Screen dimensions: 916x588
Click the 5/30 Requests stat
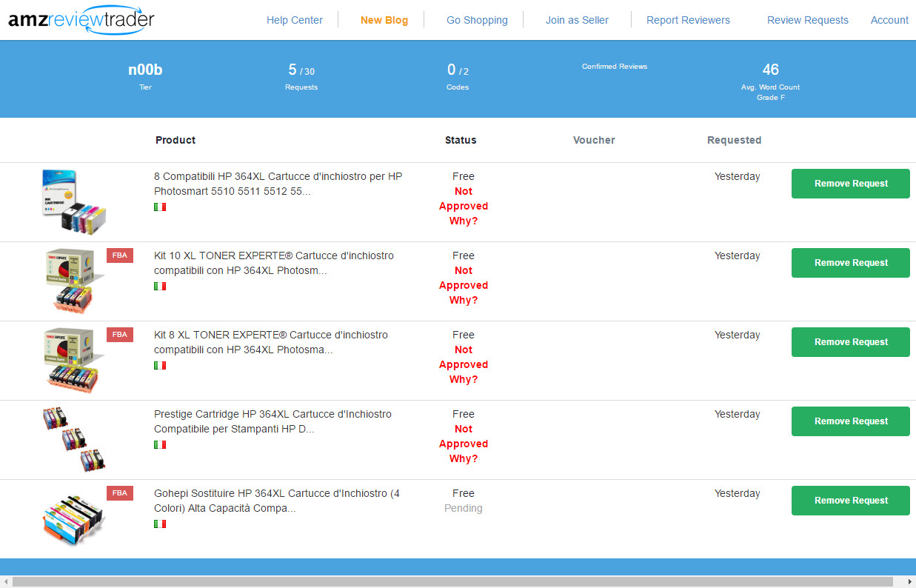click(x=301, y=76)
